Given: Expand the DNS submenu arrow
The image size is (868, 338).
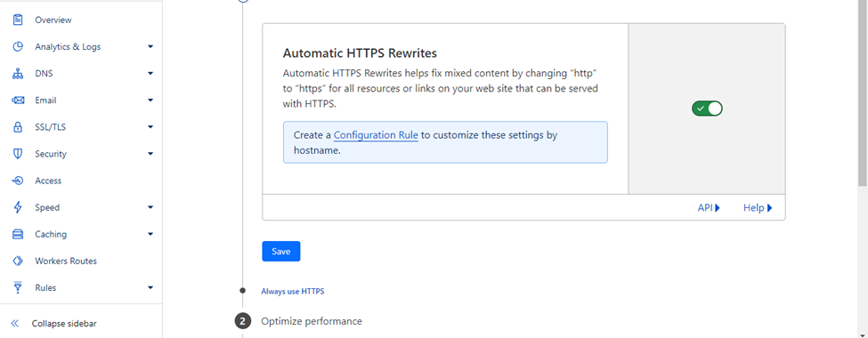Looking at the screenshot, I should pos(150,74).
